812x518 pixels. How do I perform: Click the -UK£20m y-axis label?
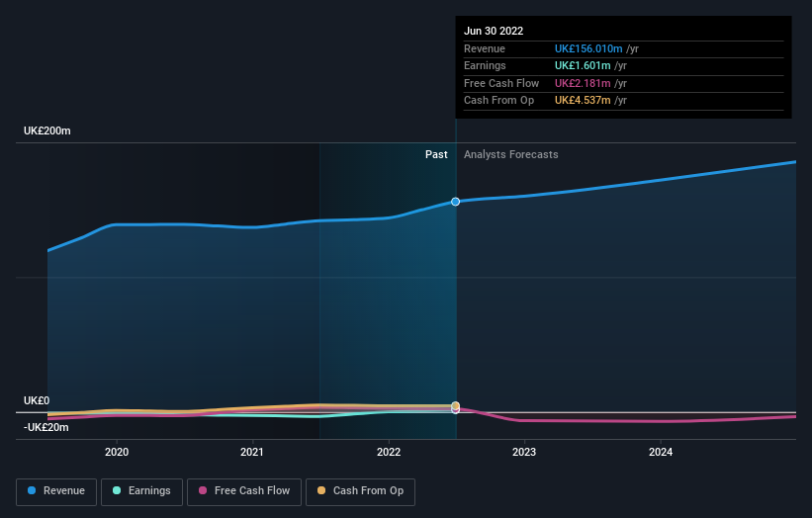[46, 427]
